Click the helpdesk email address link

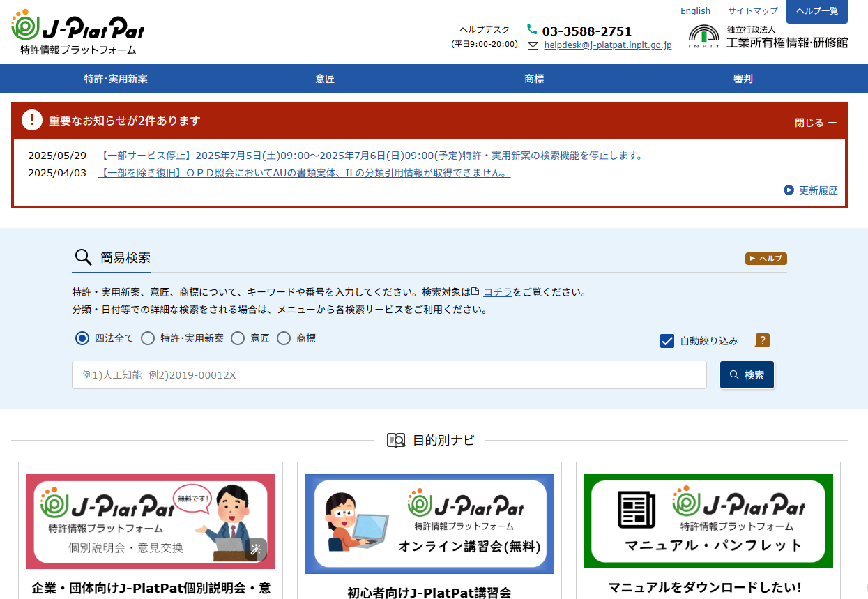point(608,45)
